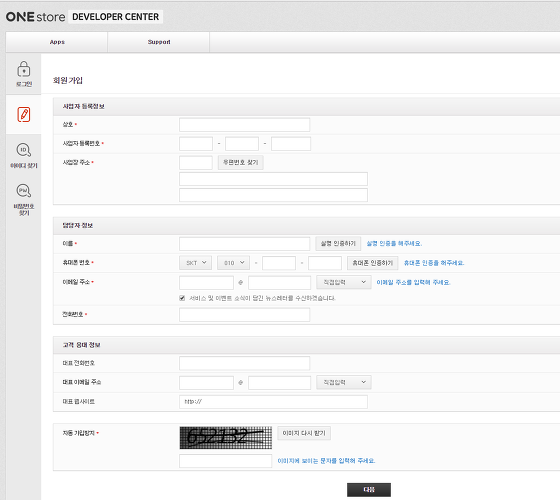Screen dimensions: 560x500
Task: Focus the representative phone number field
Action: (245, 363)
